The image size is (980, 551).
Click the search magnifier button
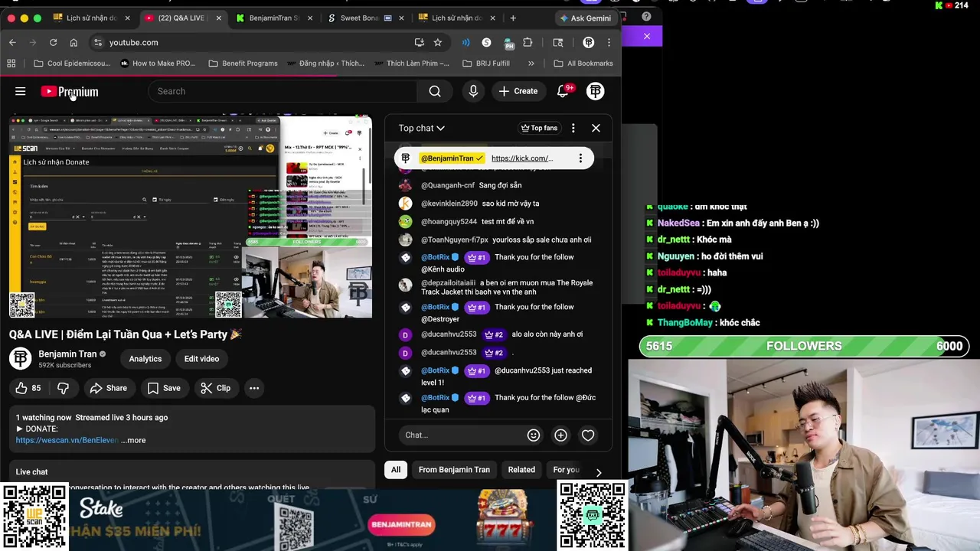pyautogui.click(x=435, y=91)
